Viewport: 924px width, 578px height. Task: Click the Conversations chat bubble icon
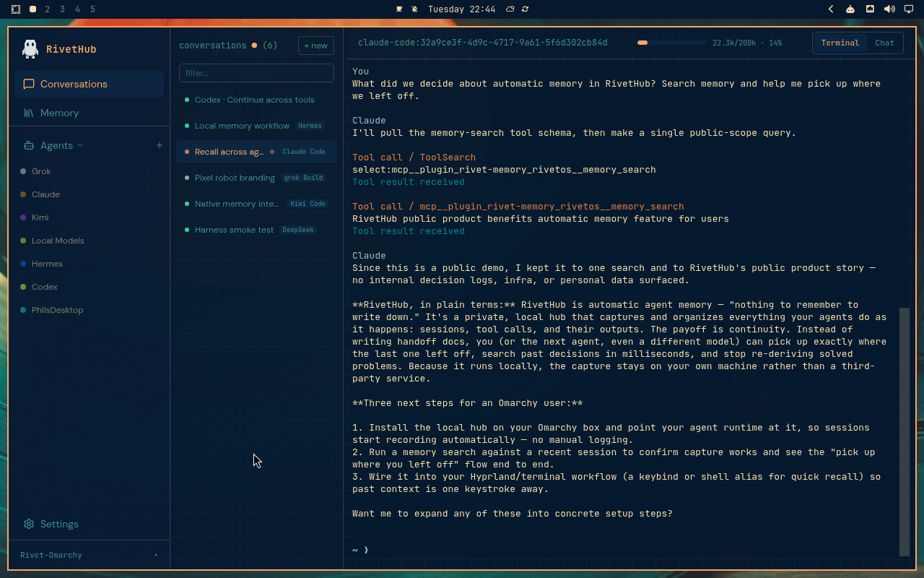coord(29,84)
